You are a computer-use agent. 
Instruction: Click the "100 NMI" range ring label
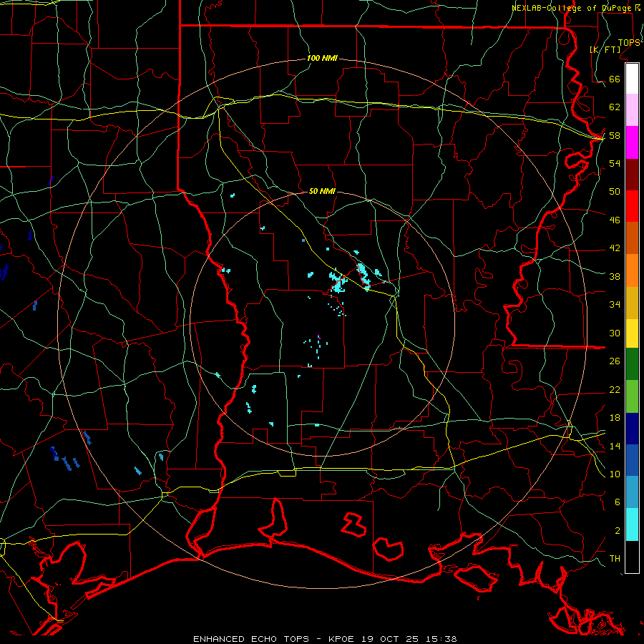pyautogui.click(x=322, y=59)
